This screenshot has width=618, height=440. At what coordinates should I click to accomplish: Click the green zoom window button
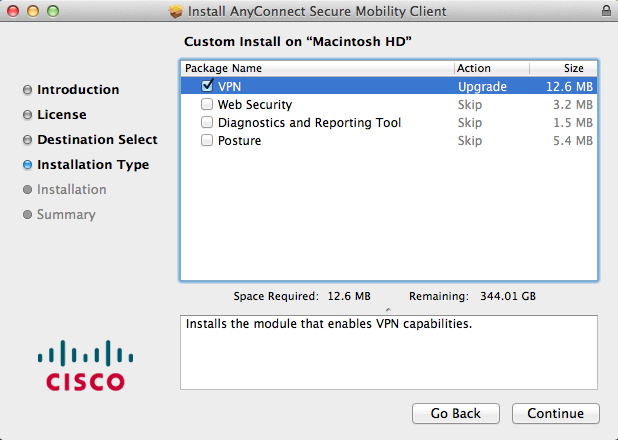pos(53,11)
